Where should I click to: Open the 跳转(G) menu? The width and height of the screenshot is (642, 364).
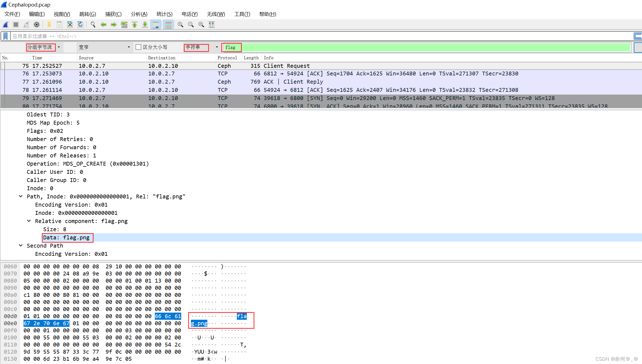pyautogui.click(x=88, y=14)
